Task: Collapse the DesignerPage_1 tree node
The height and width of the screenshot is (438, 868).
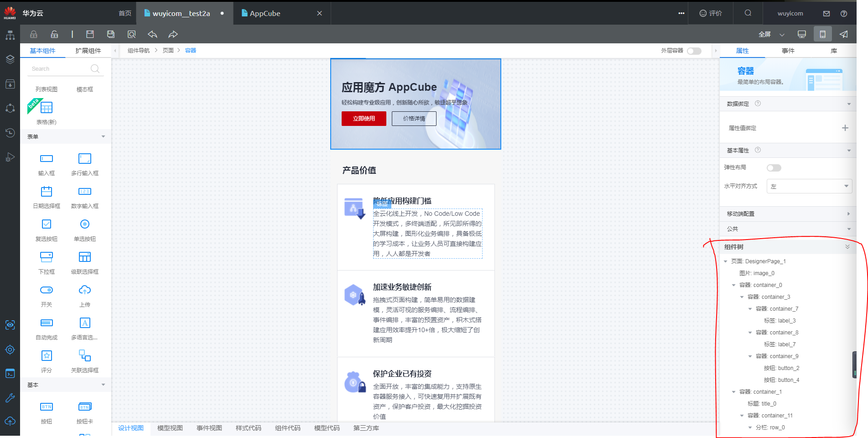Action: click(x=726, y=261)
